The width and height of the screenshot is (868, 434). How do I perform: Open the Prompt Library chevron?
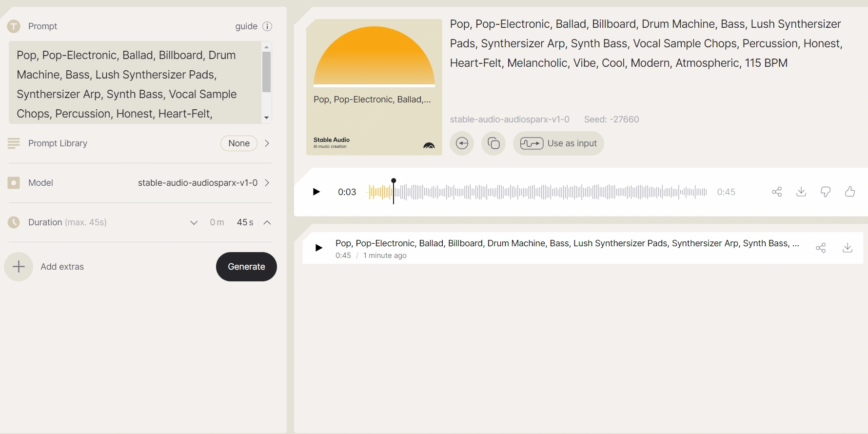click(x=267, y=143)
